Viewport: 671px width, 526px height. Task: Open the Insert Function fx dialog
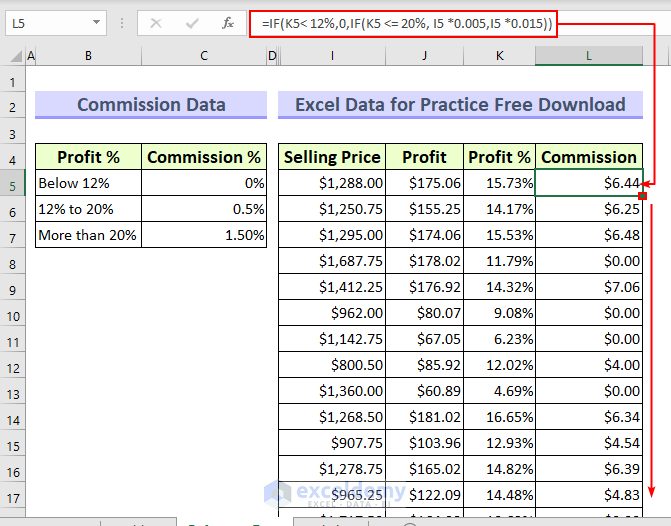228,23
